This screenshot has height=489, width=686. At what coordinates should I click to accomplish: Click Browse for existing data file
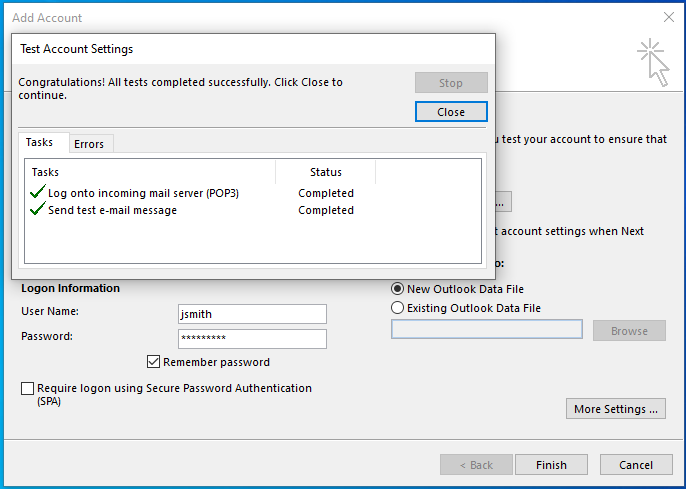[629, 331]
